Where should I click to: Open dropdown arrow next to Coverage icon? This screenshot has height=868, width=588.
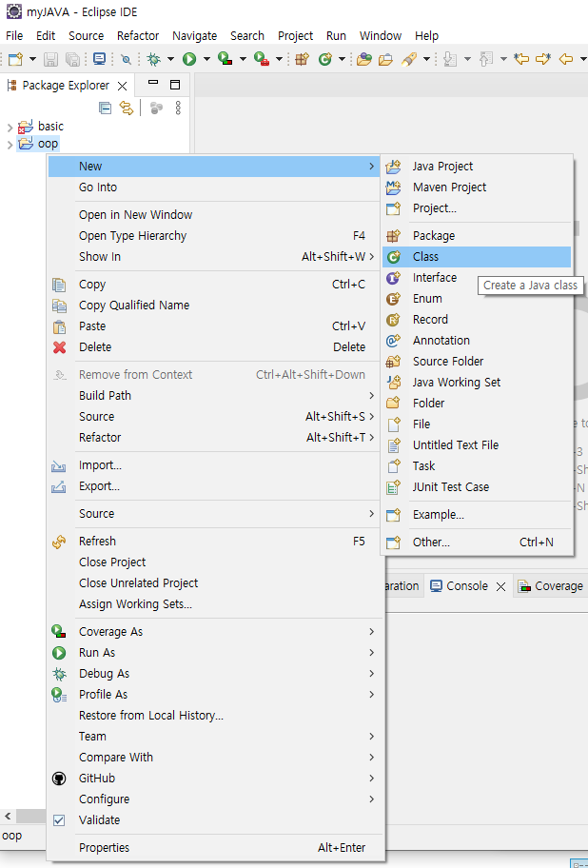243,59
